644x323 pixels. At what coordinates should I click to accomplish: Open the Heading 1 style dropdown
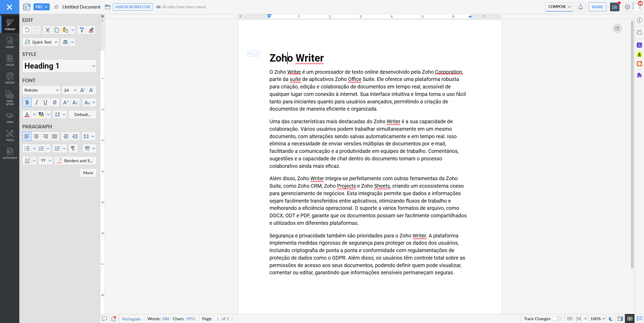pyautogui.click(x=59, y=66)
